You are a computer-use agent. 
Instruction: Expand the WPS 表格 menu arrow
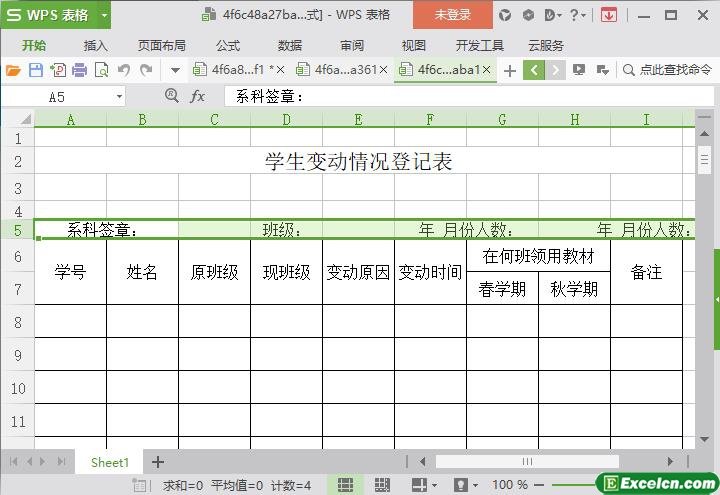[x=104, y=15]
